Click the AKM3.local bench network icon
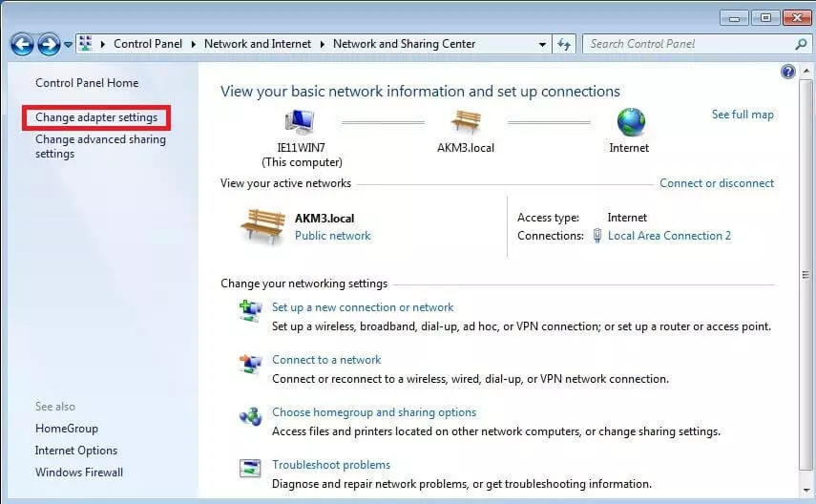 tap(466, 122)
